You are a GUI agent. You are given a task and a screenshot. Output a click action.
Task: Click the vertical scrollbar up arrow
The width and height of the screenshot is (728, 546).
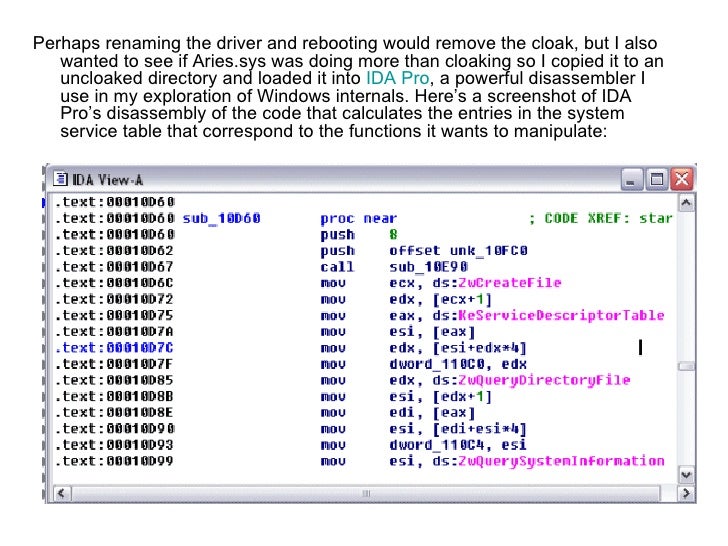tap(686, 202)
